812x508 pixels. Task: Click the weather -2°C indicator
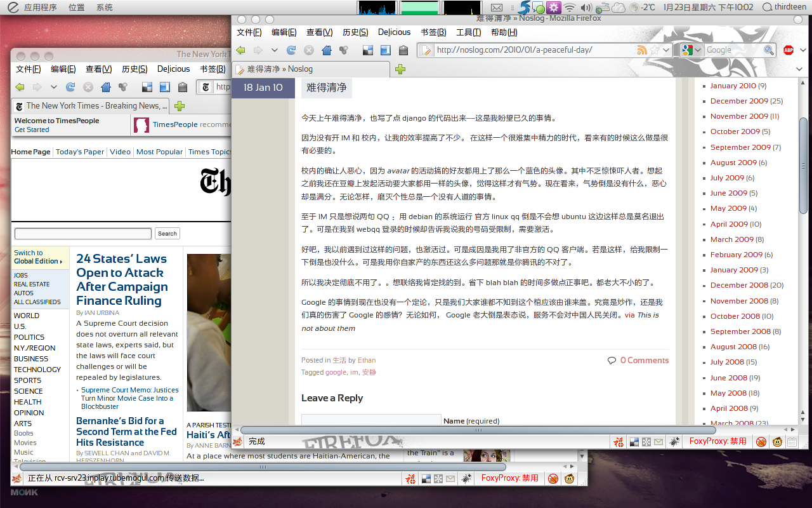coord(642,8)
